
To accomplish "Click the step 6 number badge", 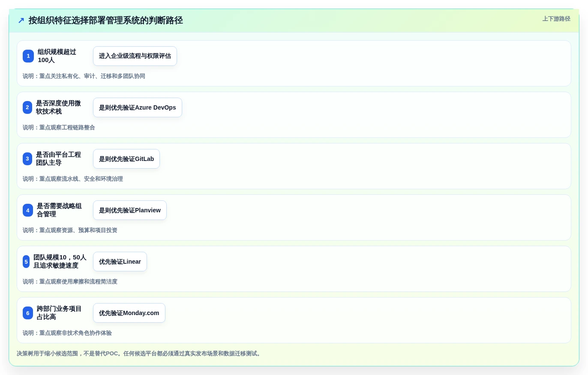I will (28, 313).
